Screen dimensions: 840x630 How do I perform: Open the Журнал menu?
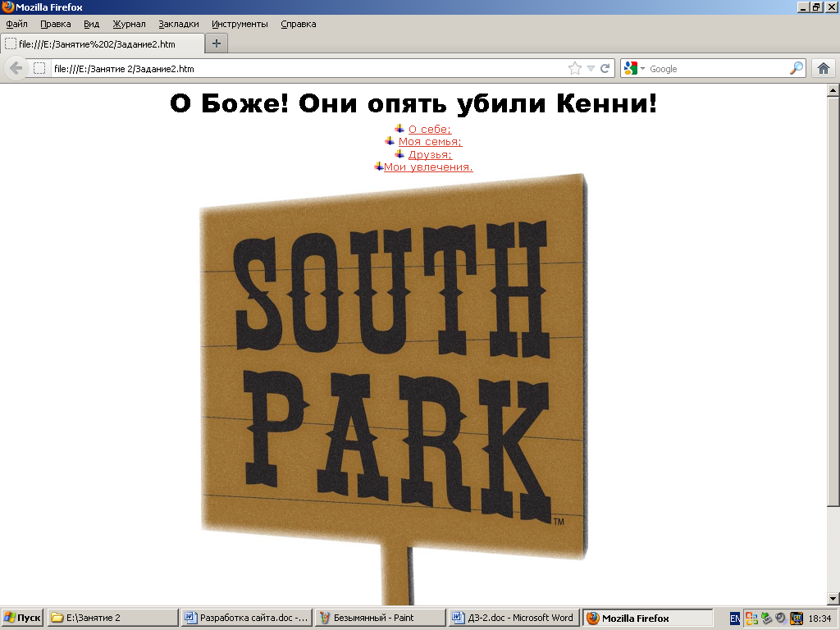click(129, 24)
